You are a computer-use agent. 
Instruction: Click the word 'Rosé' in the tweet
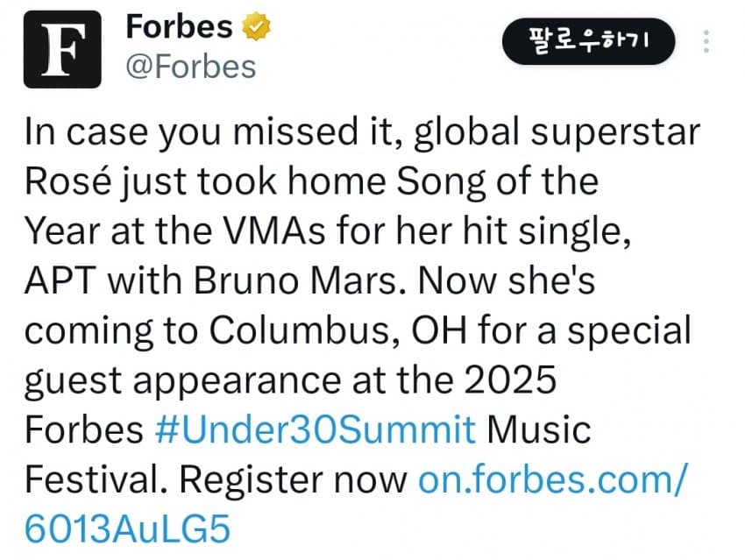coord(68,181)
